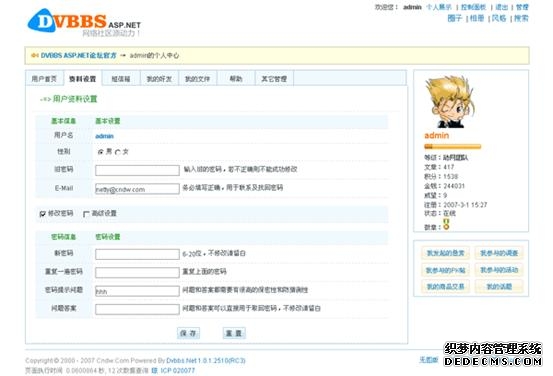Click the orange admin name under the avatar
This screenshot has height=376, width=553.
(x=437, y=135)
